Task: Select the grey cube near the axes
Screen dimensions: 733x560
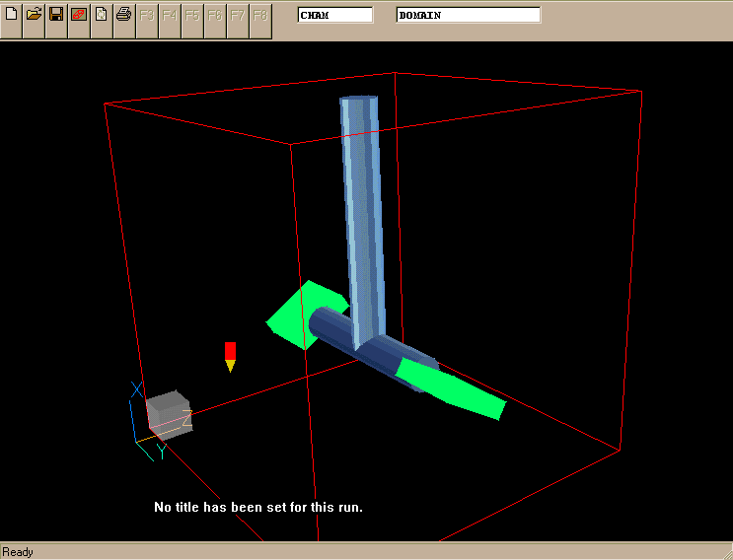Action: click(x=166, y=413)
